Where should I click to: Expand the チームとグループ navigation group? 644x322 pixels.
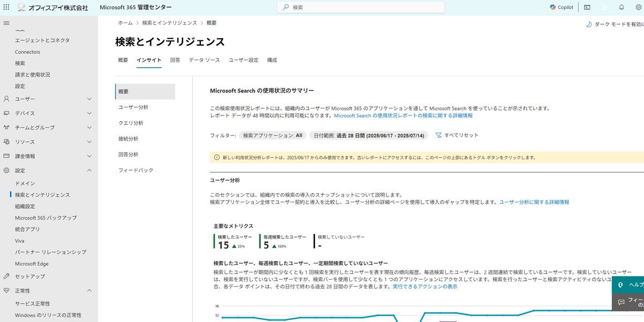tap(89, 128)
